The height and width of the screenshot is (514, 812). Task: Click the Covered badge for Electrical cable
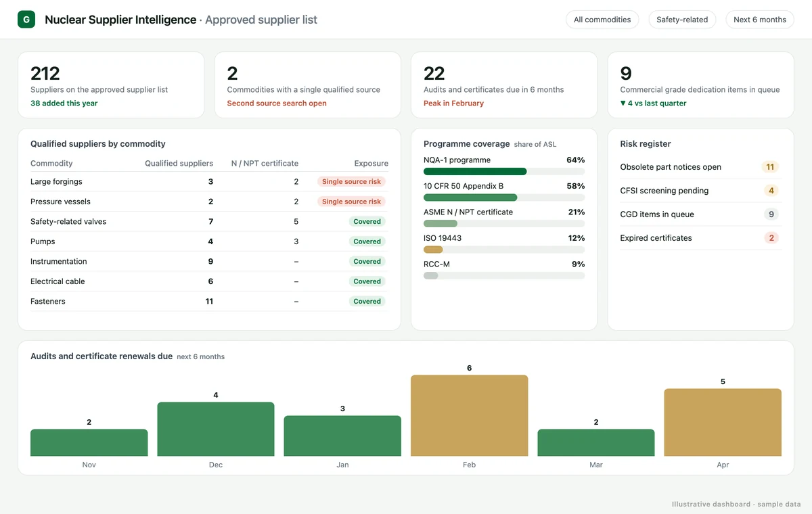tap(367, 281)
